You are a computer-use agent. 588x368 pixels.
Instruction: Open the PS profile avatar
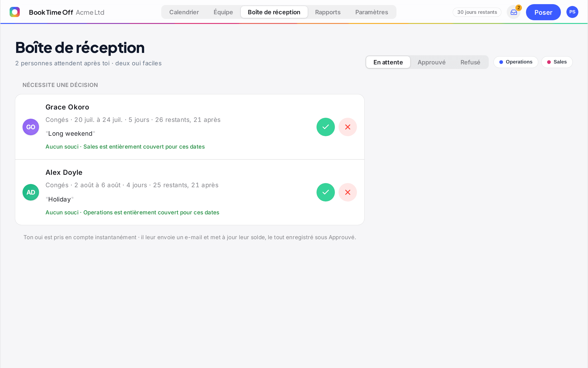[x=572, y=12]
